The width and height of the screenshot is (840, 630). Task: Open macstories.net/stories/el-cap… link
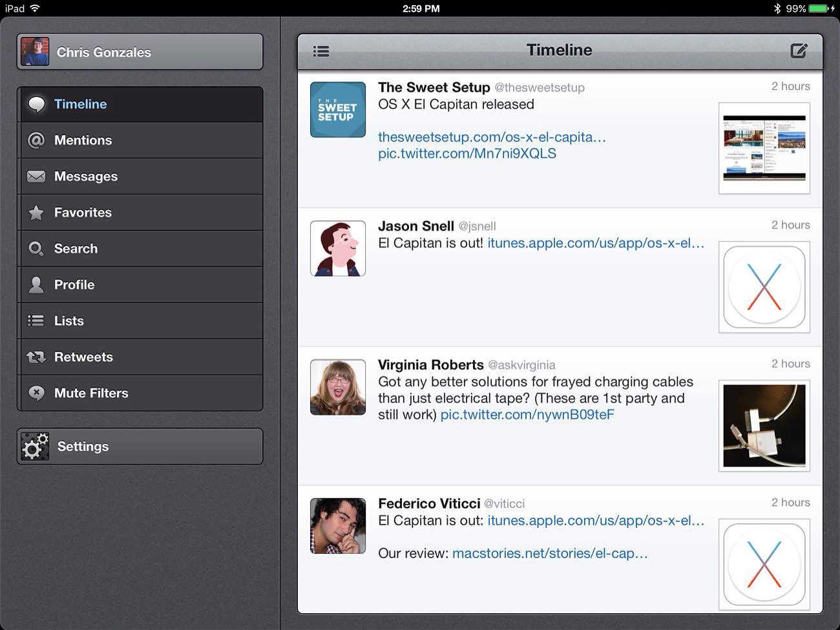pyautogui.click(x=550, y=554)
